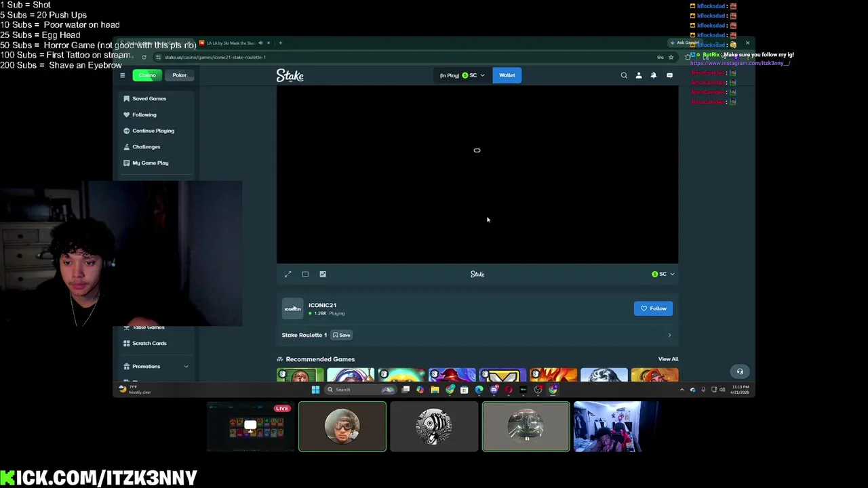Save Stake Roulette 1 game
Screen dimensions: 868x488
341,335
